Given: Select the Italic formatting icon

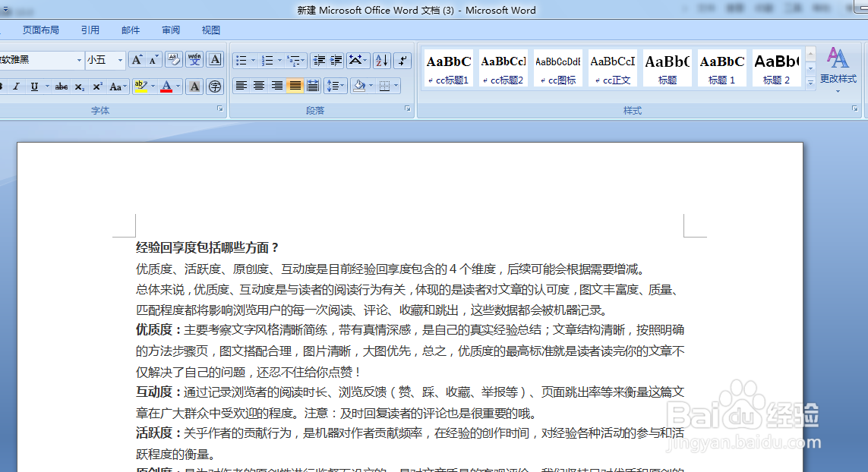Looking at the screenshot, I should pos(16,87).
